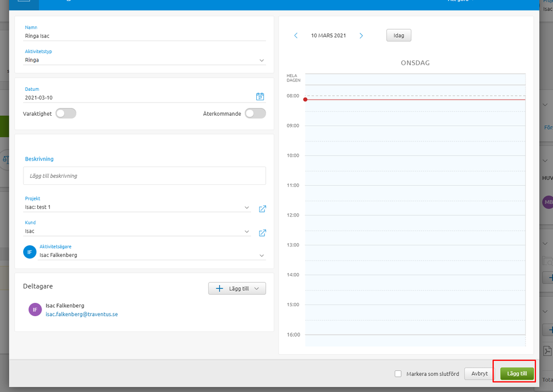553x392 pixels.
Task: Open the Projekt external link icon
Action: pos(262,209)
